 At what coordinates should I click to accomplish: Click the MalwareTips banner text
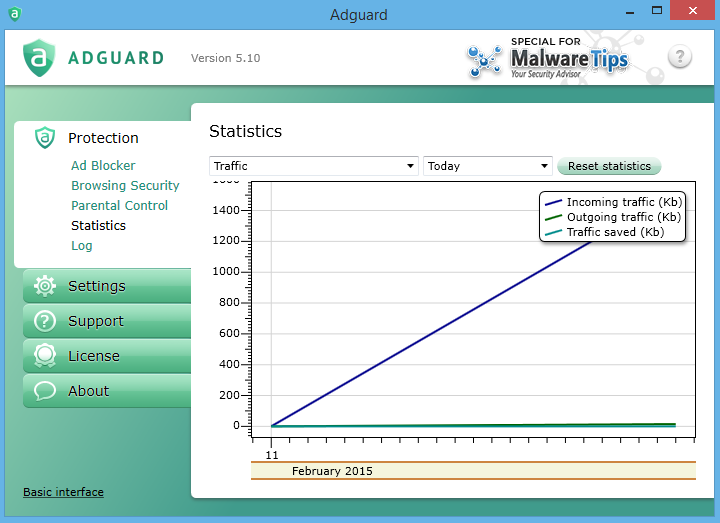coord(569,59)
